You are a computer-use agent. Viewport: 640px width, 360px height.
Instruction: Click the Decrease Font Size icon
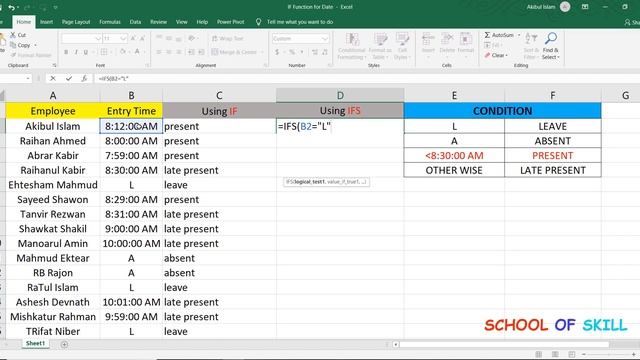click(142, 38)
